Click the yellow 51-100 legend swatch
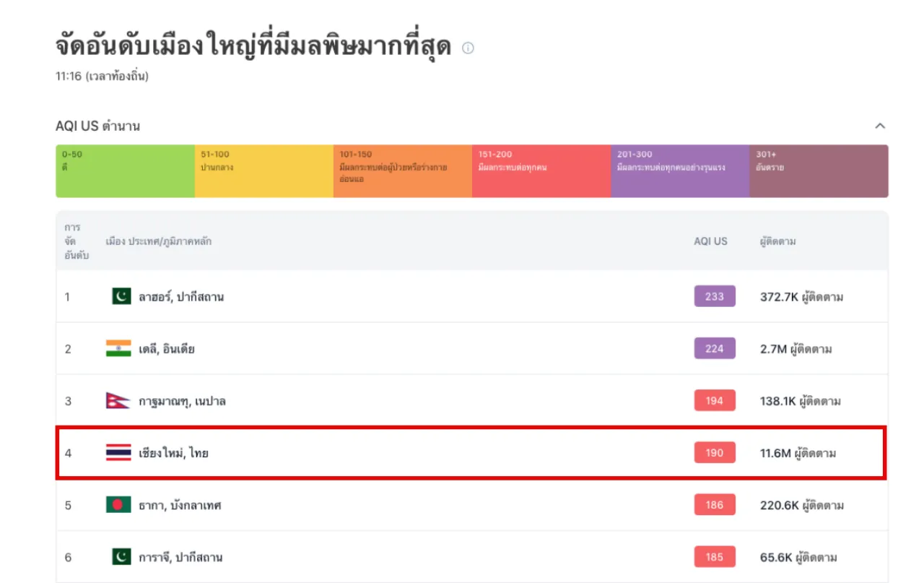 point(263,171)
